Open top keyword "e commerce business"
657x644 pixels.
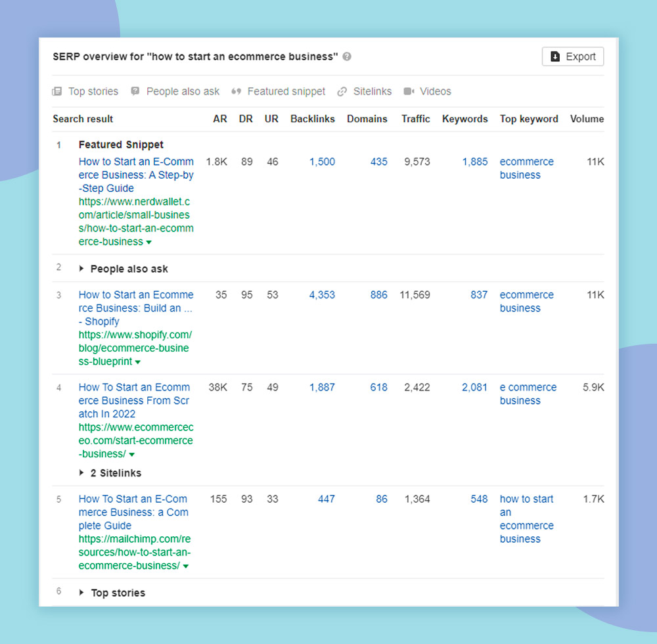528,394
